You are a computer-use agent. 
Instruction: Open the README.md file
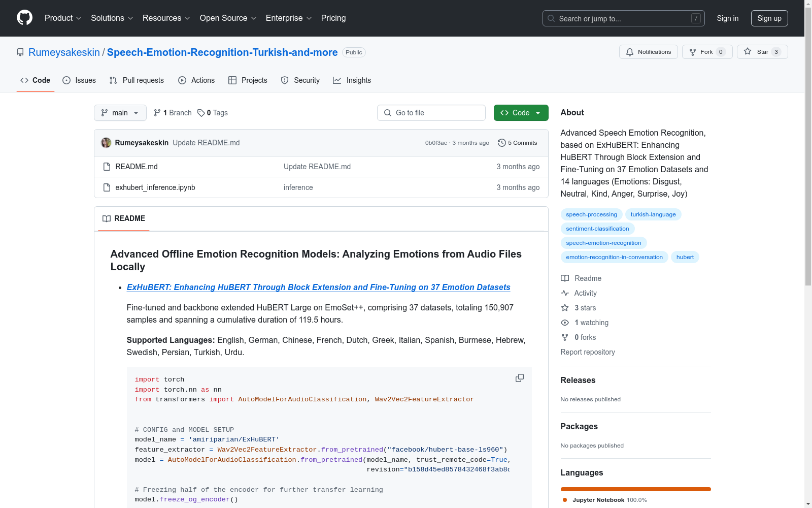(x=137, y=167)
